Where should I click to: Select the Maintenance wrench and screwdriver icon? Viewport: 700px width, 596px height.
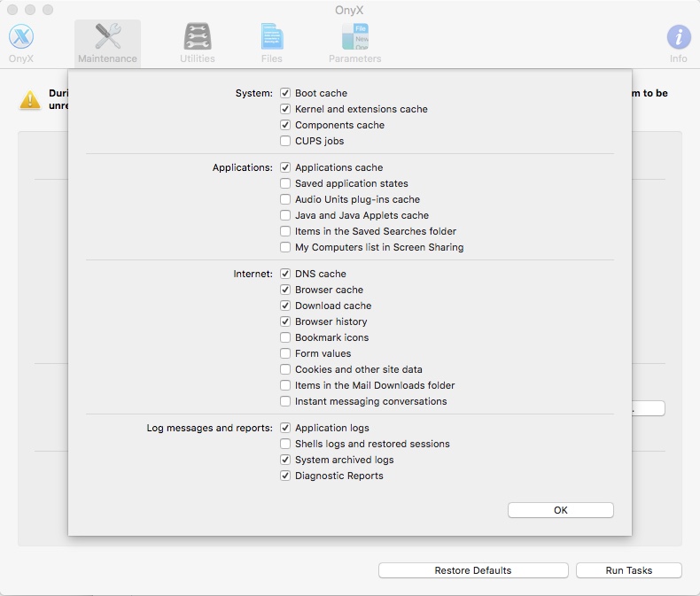pyautogui.click(x=107, y=36)
